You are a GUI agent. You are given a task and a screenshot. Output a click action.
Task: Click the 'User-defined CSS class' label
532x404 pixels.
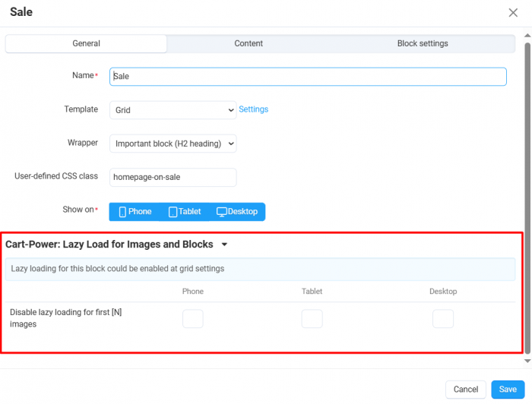tap(56, 176)
